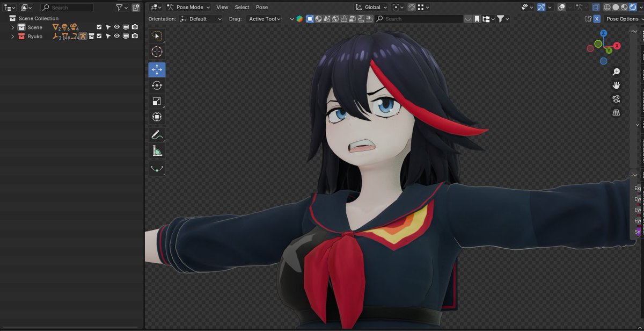
Task: Toggle Ryuko selectability arrow
Action: coord(108,36)
